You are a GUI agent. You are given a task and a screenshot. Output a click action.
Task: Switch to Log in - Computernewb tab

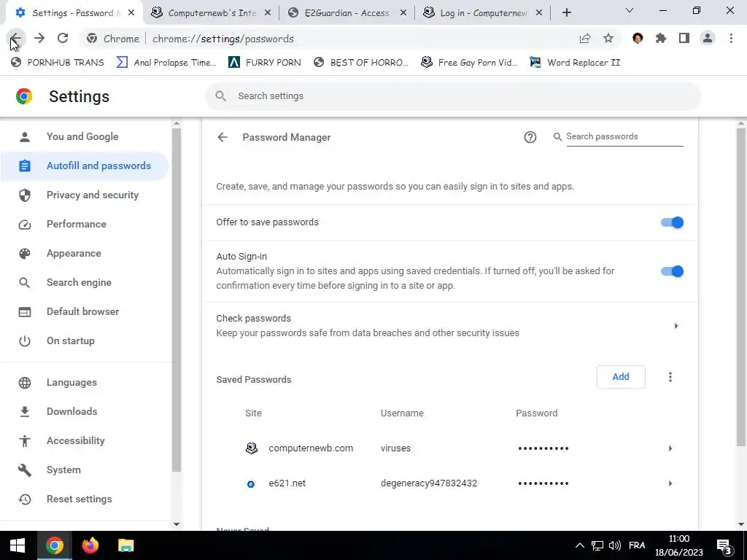[483, 13]
